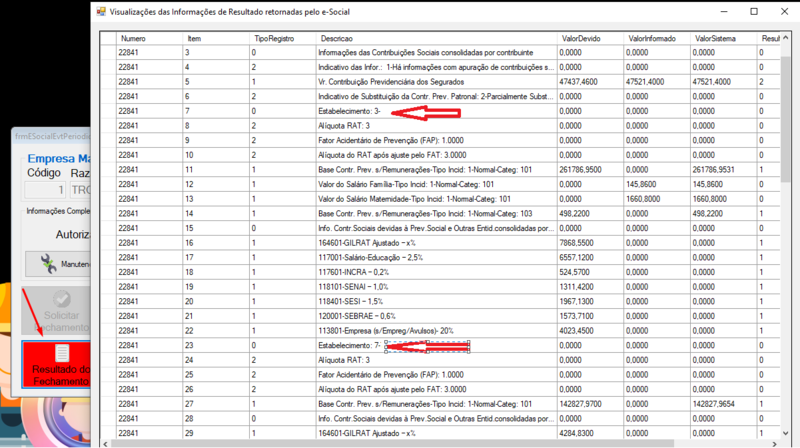
Task: Click the wrench icon on the Manutenção button
Action: point(48,263)
